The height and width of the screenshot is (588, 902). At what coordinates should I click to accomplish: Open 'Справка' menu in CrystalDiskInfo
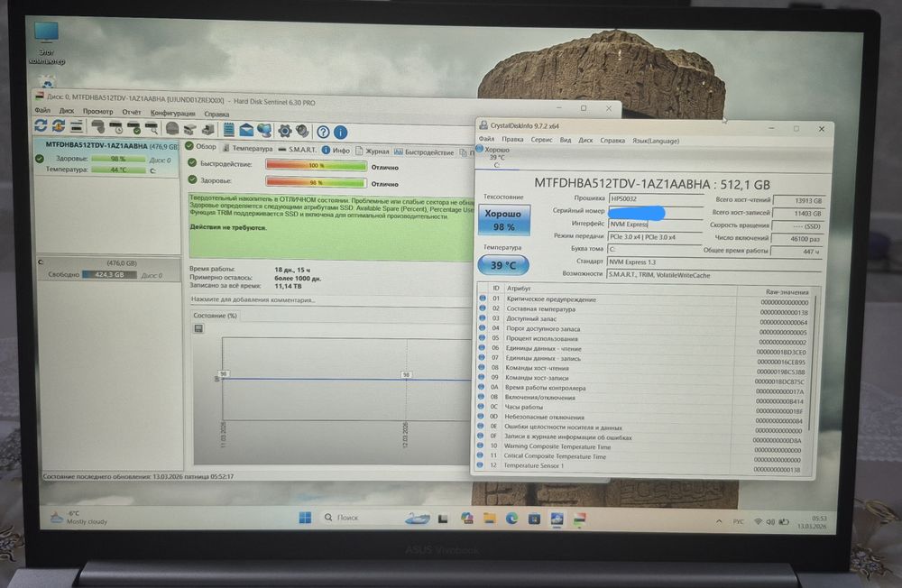coord(612,141)
